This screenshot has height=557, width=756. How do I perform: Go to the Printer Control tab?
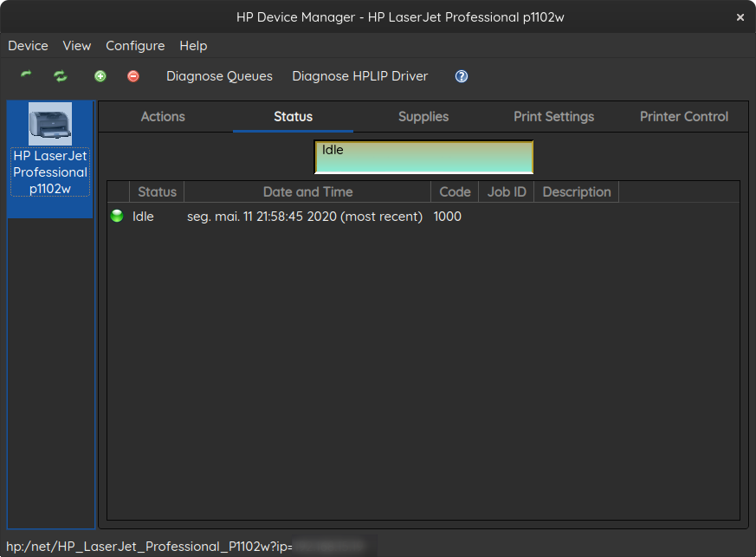[x=683, y=117]
